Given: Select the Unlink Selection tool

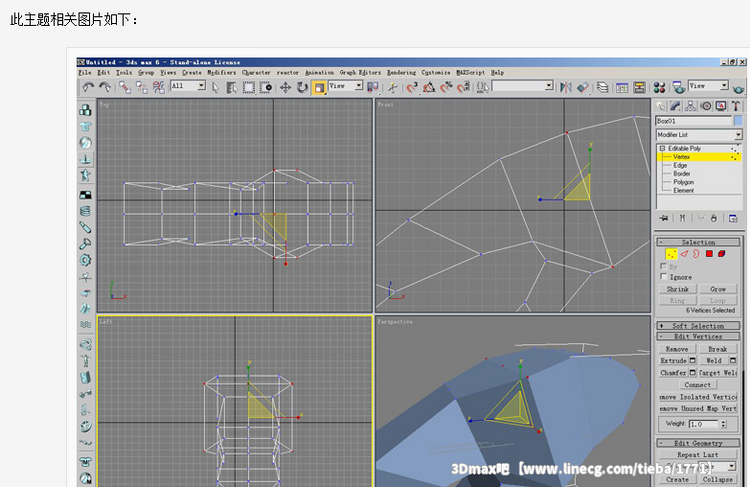Looking at the screenshot, I should pyautogui.click(x=142, y=87).
